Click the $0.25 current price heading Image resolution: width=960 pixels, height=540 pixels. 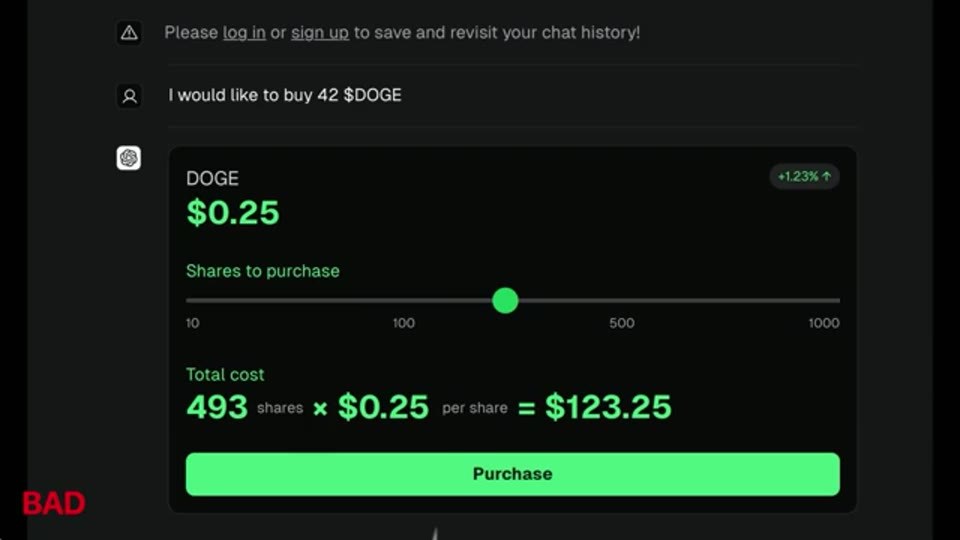click(233, 213)
